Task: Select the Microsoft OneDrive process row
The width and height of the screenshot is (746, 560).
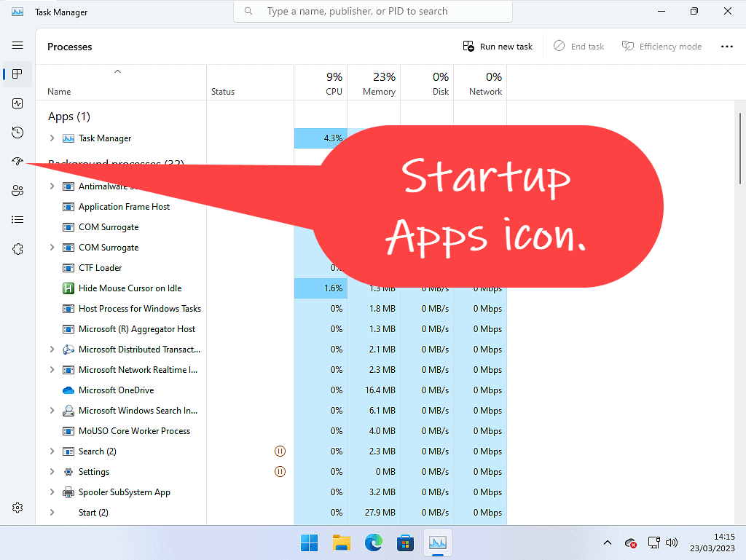Action: [x=117, y=390]
